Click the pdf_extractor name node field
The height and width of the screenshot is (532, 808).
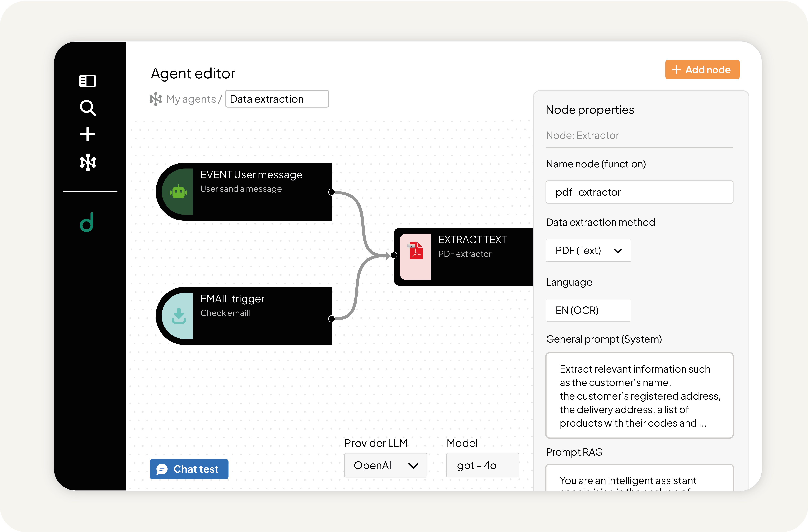(639, 192)
